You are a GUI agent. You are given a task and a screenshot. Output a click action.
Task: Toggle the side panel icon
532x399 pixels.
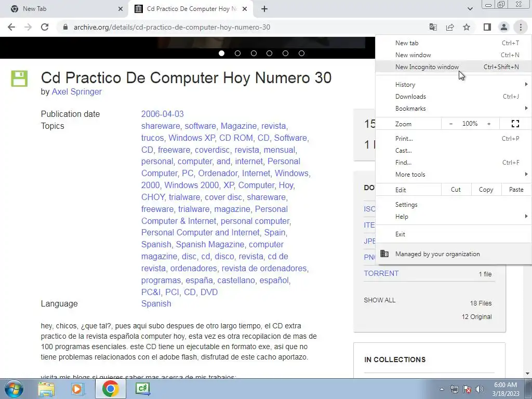[x=487, y=27]
